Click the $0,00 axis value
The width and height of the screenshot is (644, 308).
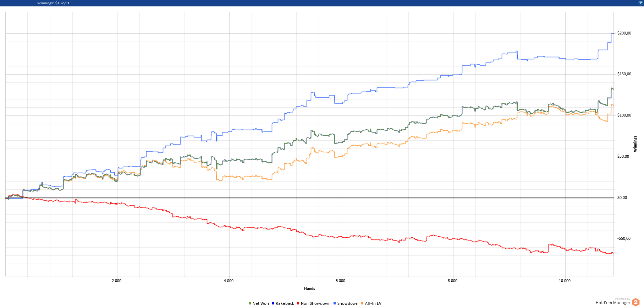coord(622,198)
